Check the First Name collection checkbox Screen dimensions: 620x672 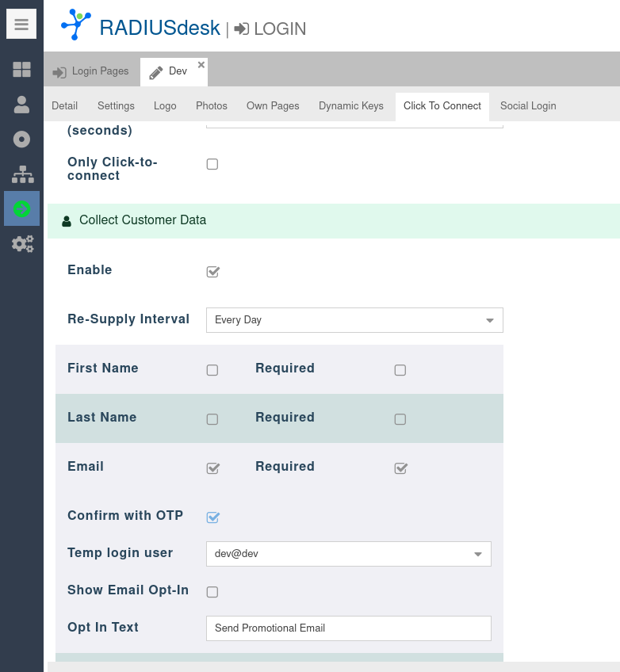click(x=212, y=370)
